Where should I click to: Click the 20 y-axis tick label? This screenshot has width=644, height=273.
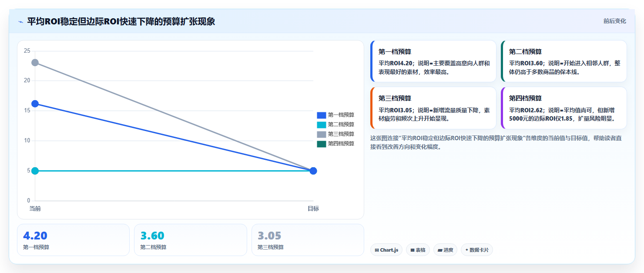[x=27, y=81]
